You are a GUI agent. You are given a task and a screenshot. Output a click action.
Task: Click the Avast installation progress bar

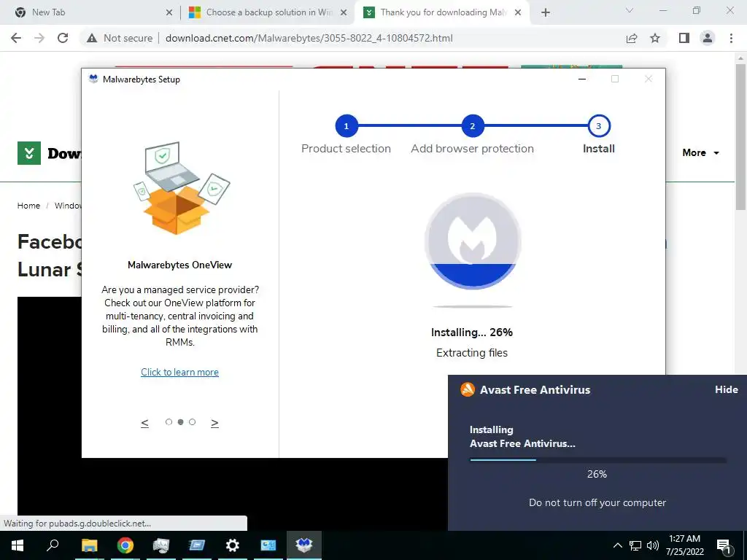[598, 460]
